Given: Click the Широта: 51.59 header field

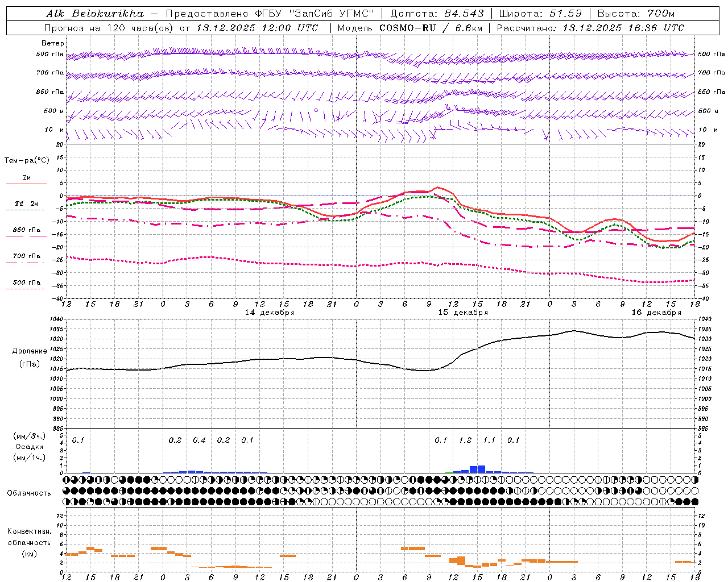Looking at the screenshot, I should click(540, 14).
